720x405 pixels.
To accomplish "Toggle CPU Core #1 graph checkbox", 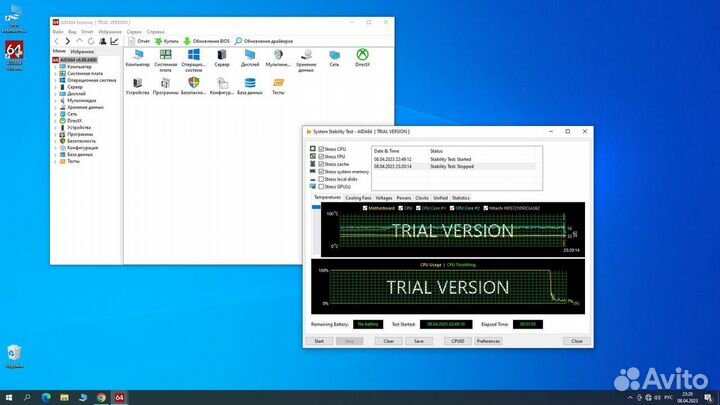I will [x=418, y=208].
